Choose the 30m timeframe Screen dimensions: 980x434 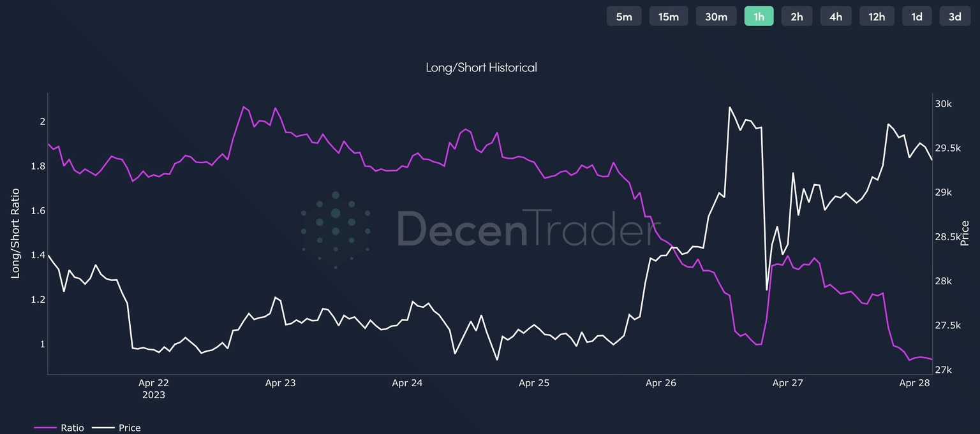tap(716, 17)
